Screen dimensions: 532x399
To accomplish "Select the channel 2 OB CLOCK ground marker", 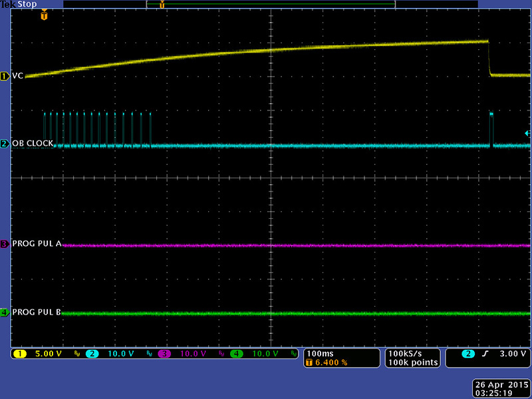I will coord(5,144).
